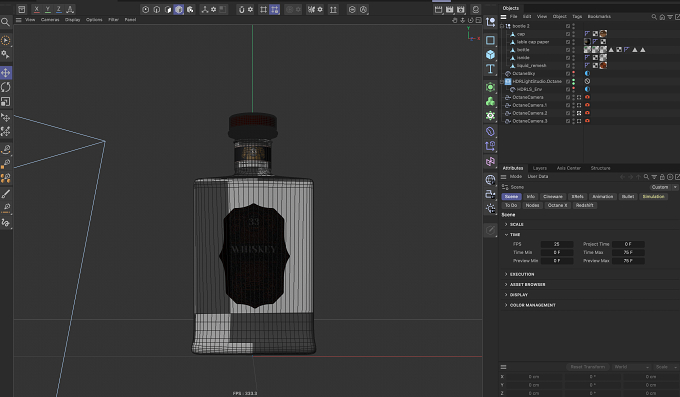This screenshot has width=680, height=397.
Task: Click the Redshift button
Action: tap(585, 205)
